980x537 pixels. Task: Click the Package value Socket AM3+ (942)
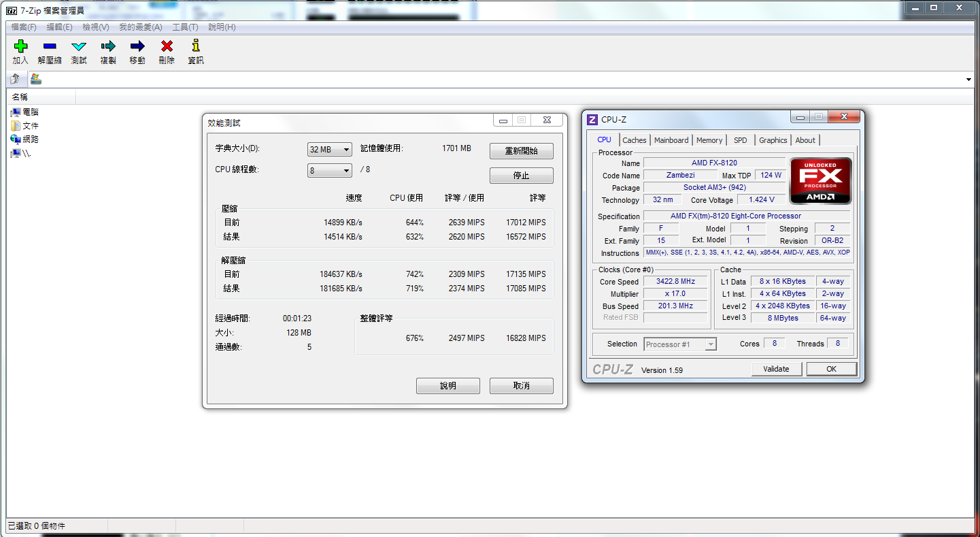click(714, 188)
